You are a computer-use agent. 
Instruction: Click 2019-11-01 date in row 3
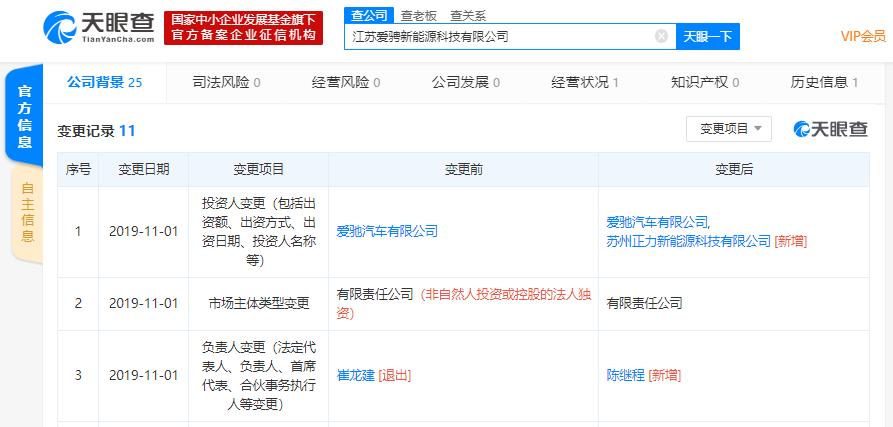pyautogui.click(x=144, y=376)
